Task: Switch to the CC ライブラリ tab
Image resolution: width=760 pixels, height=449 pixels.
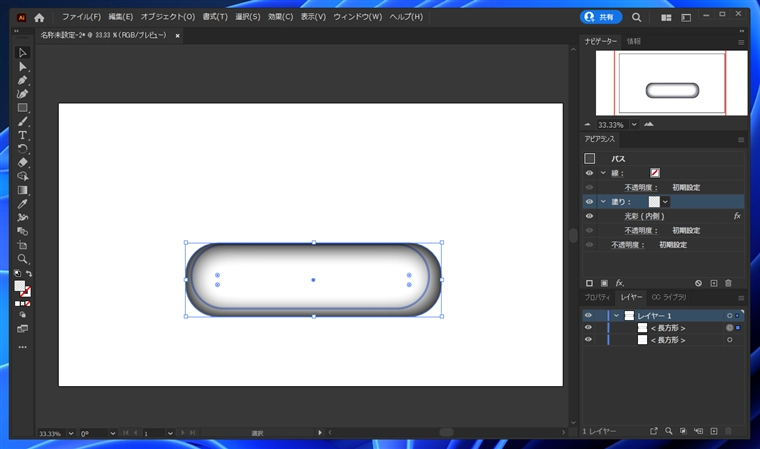Action: coord(669,297)
